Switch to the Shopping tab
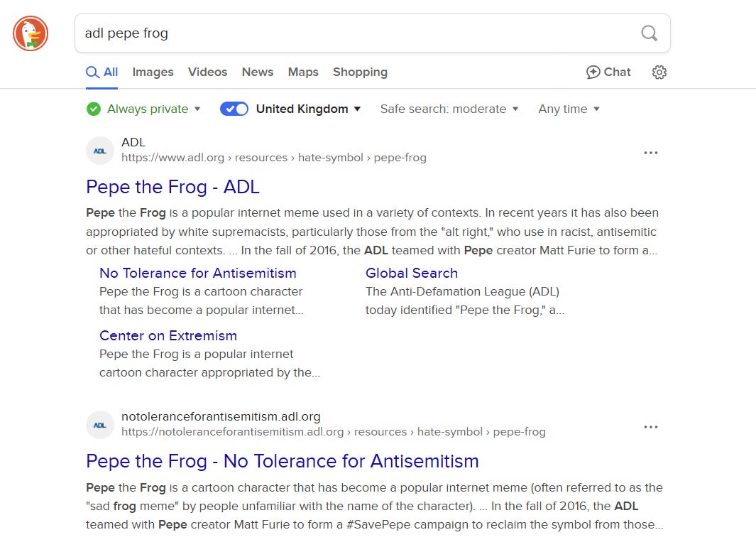The height and width of the screenshot is (552, 756). (360, 72)
